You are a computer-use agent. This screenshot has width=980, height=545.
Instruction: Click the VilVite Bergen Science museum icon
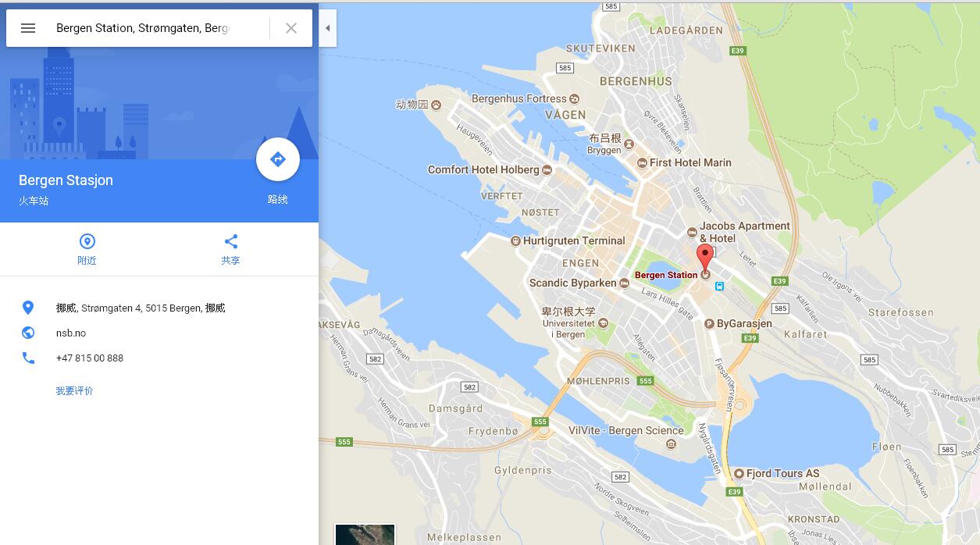pyautogui.click(x=671, y=444)
